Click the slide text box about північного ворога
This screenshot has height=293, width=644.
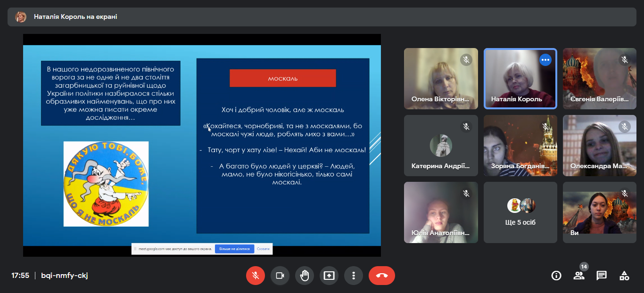click(111, 93)
